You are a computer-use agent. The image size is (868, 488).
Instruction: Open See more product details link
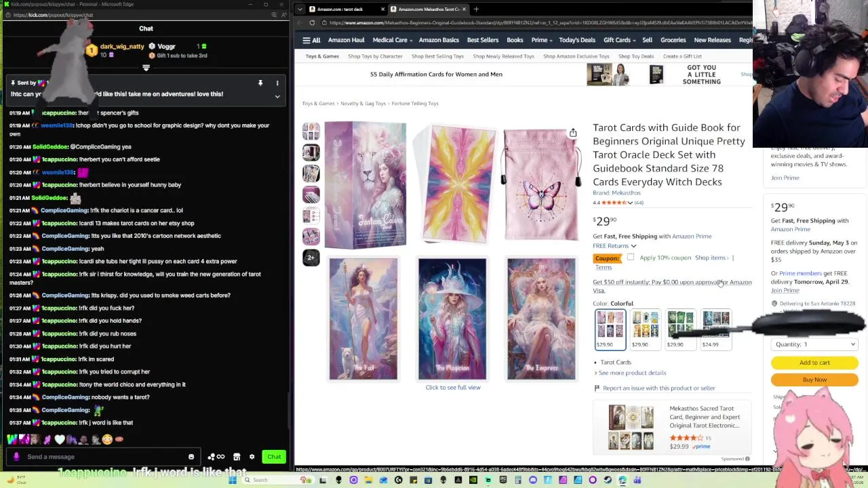[632, 373]
